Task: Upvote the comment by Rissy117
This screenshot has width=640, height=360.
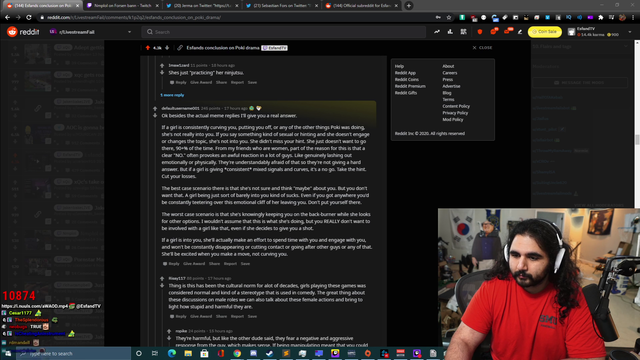Action: (x=162, y=278)
